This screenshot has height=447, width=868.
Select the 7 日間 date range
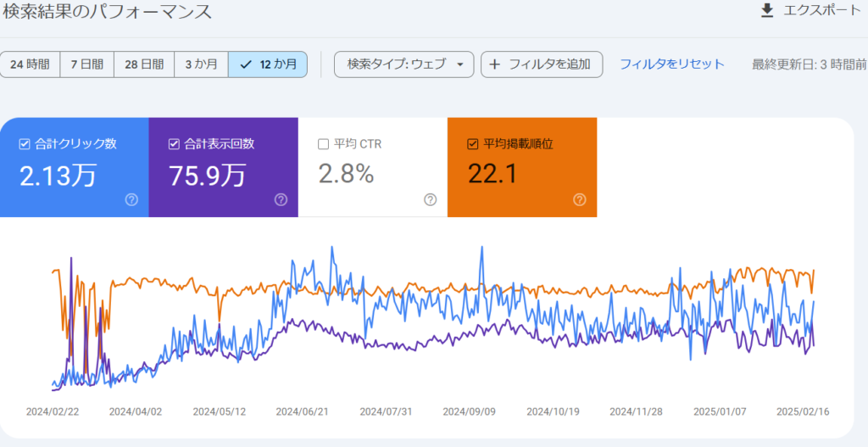pyautogui.click(x=86, y=64)
